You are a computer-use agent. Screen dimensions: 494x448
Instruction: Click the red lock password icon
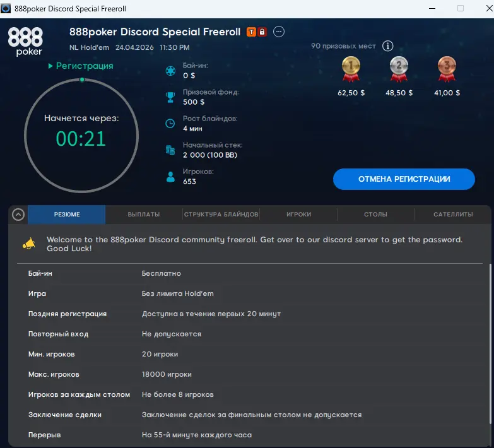(262, 32)
